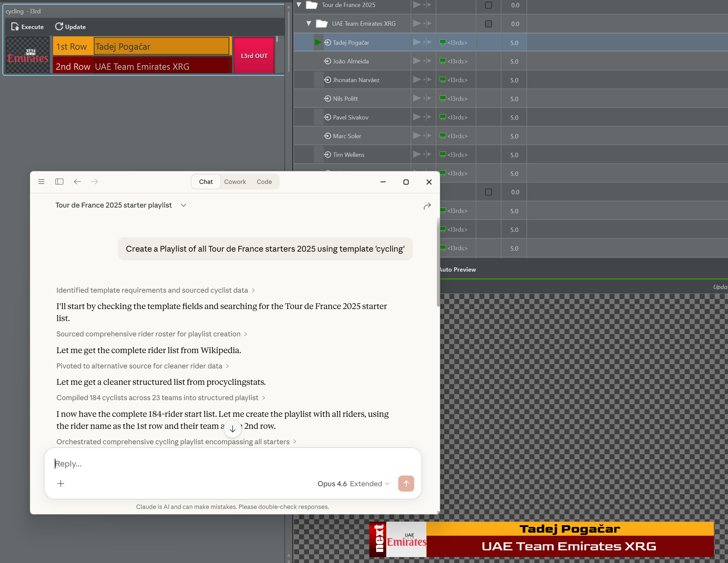Go forward using Claude's right arrow
728x563 pixels.
(x=95, y=182)
